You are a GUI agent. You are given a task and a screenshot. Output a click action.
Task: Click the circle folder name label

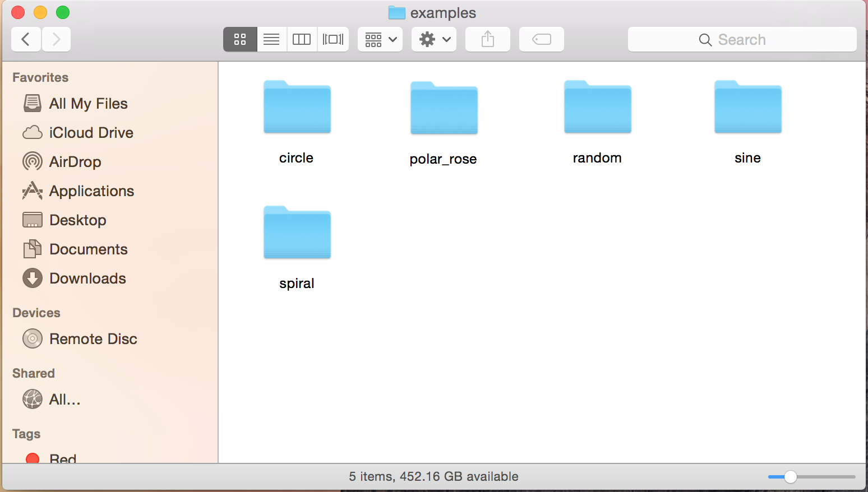pyautogui.click(x=296, y=158)
